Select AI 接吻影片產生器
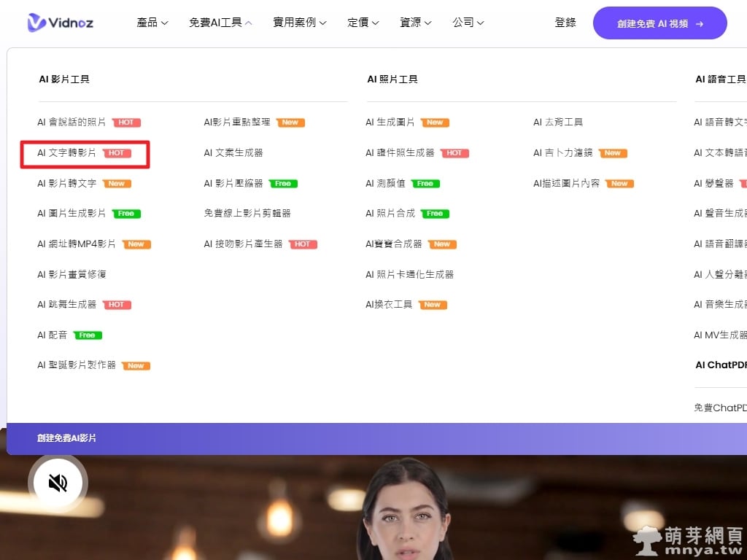This screenshot has height=560, width=747. tap(243, 244)
